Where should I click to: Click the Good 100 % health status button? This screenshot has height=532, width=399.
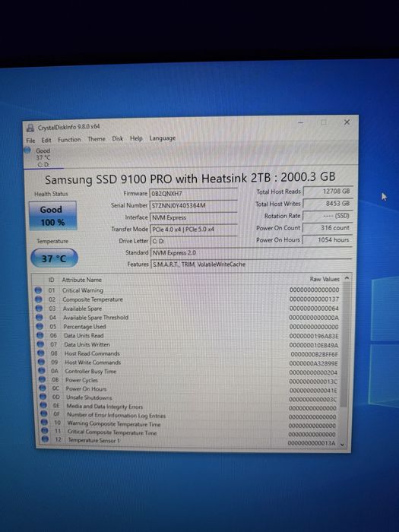(52, 216)
